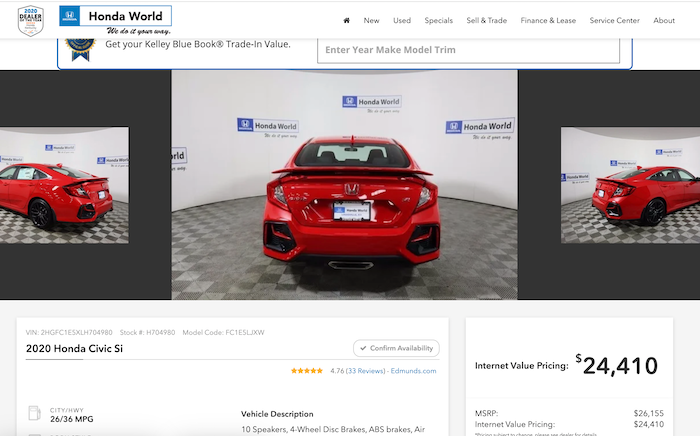Image resolution: width=700 pixels, height=436 pixels.
Task: Visit the Edmunds.com link
Action: tap(413, 371)
